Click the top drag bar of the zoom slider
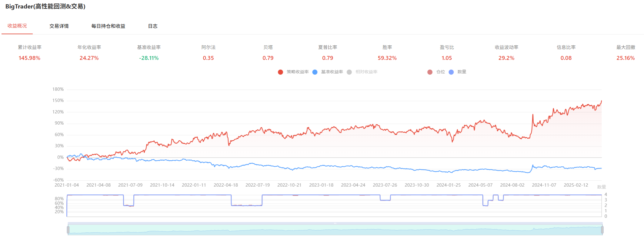 coord(335,223)
